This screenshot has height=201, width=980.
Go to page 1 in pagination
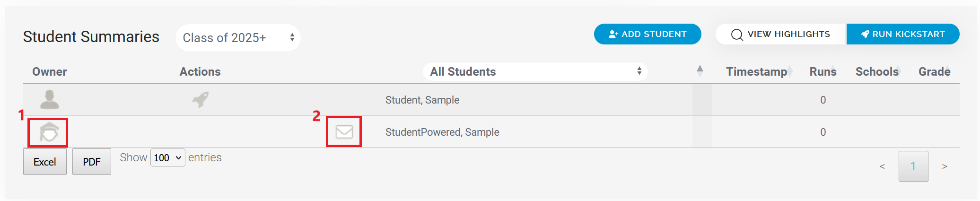(913, 166)
